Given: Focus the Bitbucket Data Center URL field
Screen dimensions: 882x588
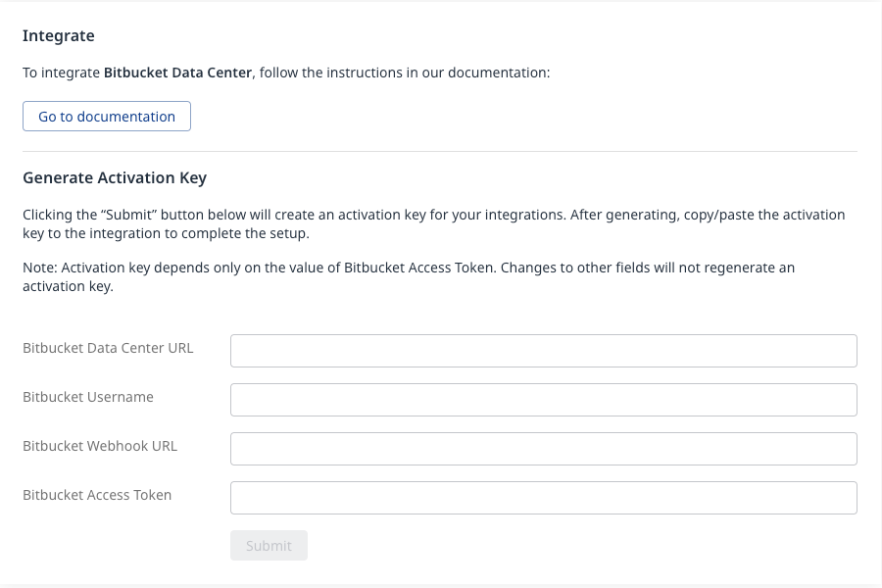Looking at the screenshot, I should coord(543,351).
